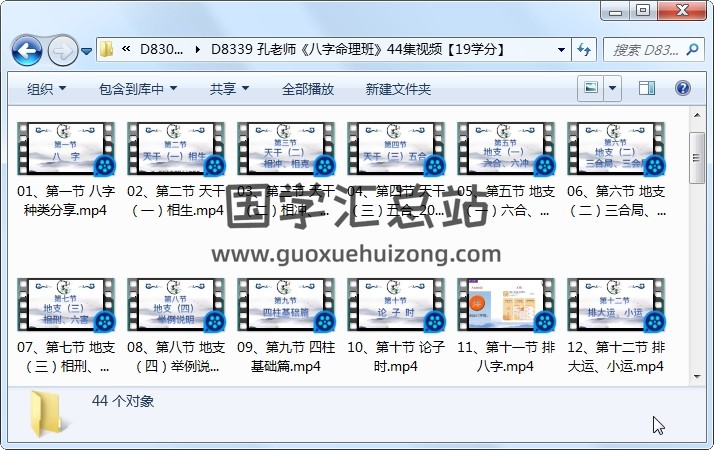Refresh the folder view
This screenshot has width=714, height=450.
[584, 49]
